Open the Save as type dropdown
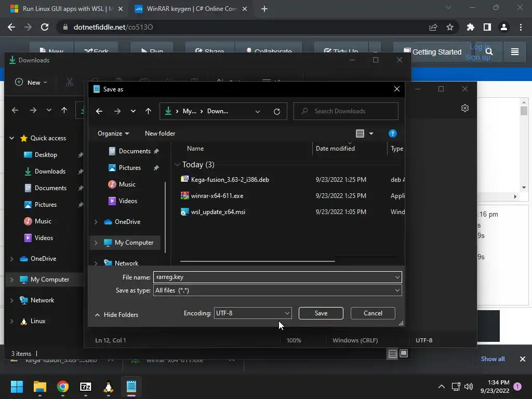 [277, 290]
